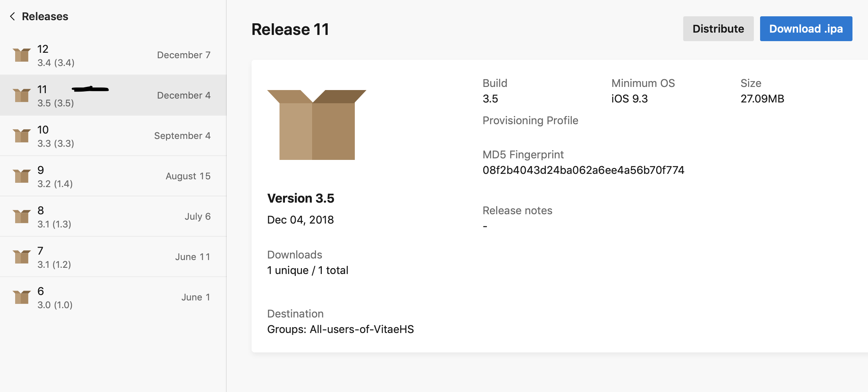Click version text 3.1 (1.3)
This screenshot has height=392, width=868.
(54, 224)
